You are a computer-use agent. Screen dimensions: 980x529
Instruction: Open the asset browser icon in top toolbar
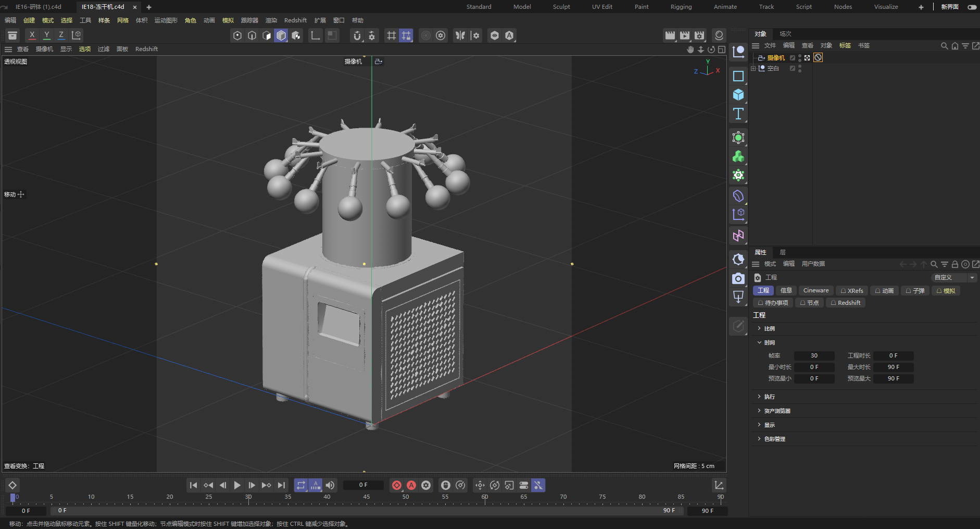12,35
